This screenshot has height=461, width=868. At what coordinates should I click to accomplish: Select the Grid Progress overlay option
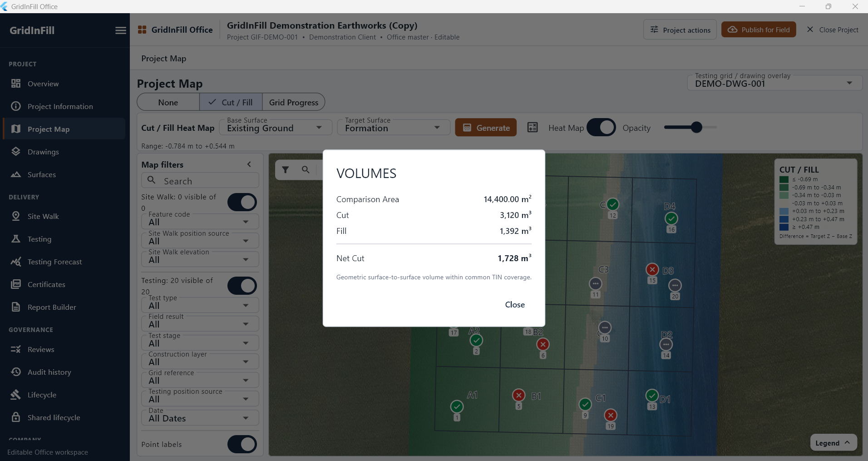(x=294, y=102)
